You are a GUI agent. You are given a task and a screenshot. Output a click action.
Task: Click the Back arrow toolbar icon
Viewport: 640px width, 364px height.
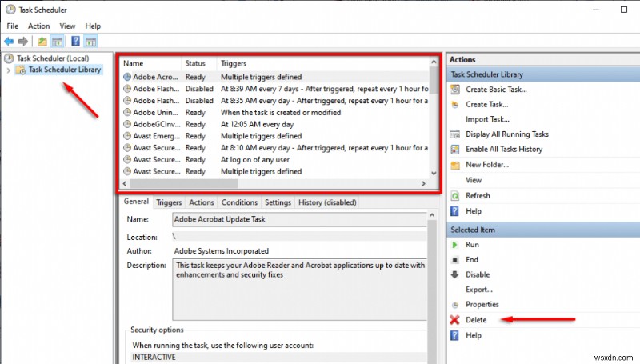click(9, 42)
